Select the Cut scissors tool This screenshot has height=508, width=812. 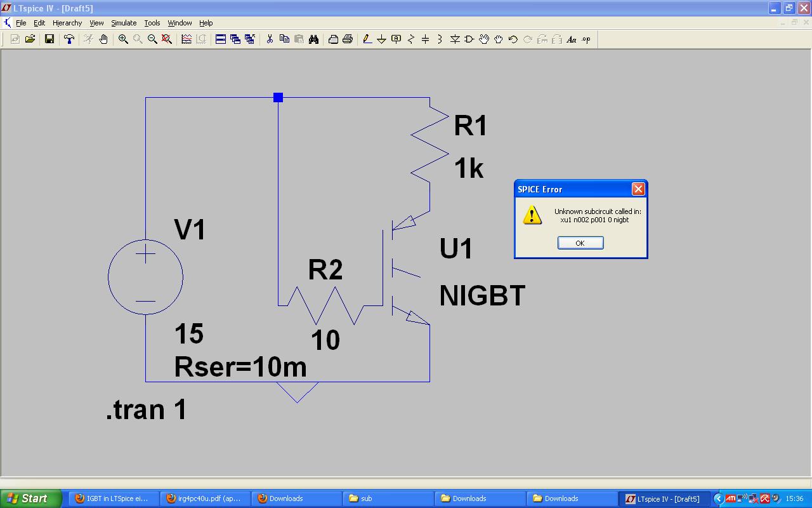click(270, 39)
